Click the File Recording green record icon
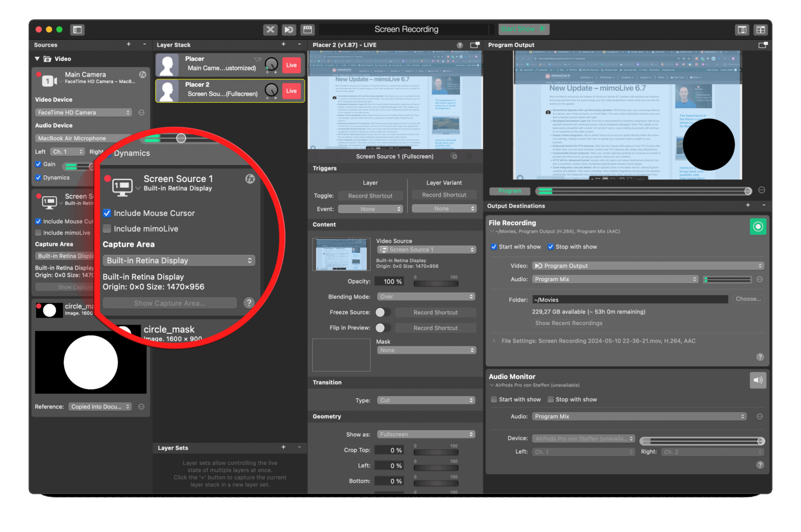Screen dimensions: 801x532 click(758, 226)
